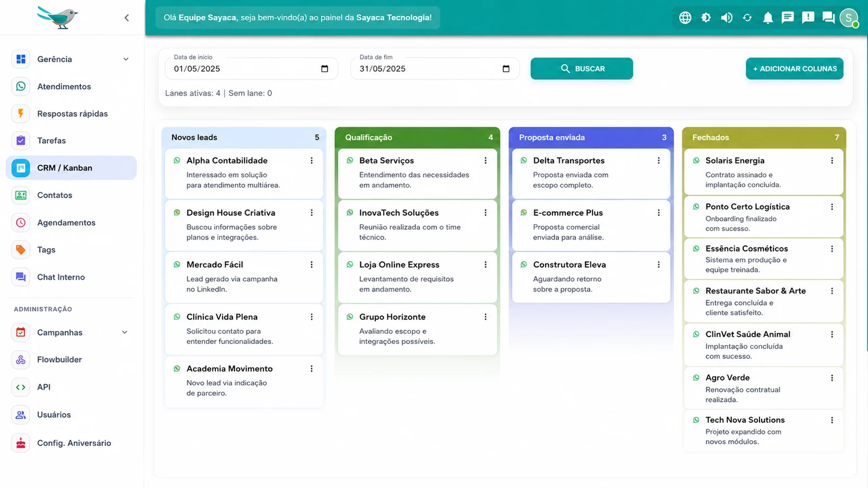Image resolution: width=868 pixels, height=488 pixels.
Task: Open Chat Interno
Action: click(x=71, y=277)
